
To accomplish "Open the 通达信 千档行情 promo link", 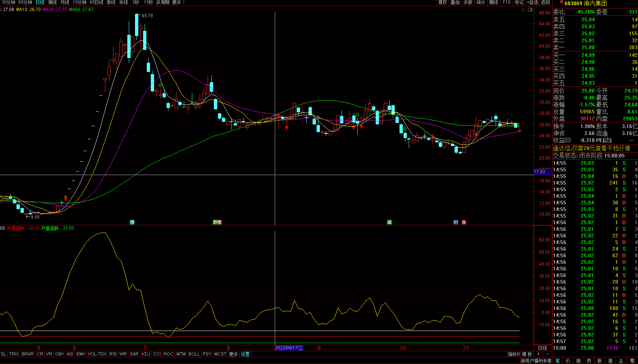I will click(x=591, y=148).
